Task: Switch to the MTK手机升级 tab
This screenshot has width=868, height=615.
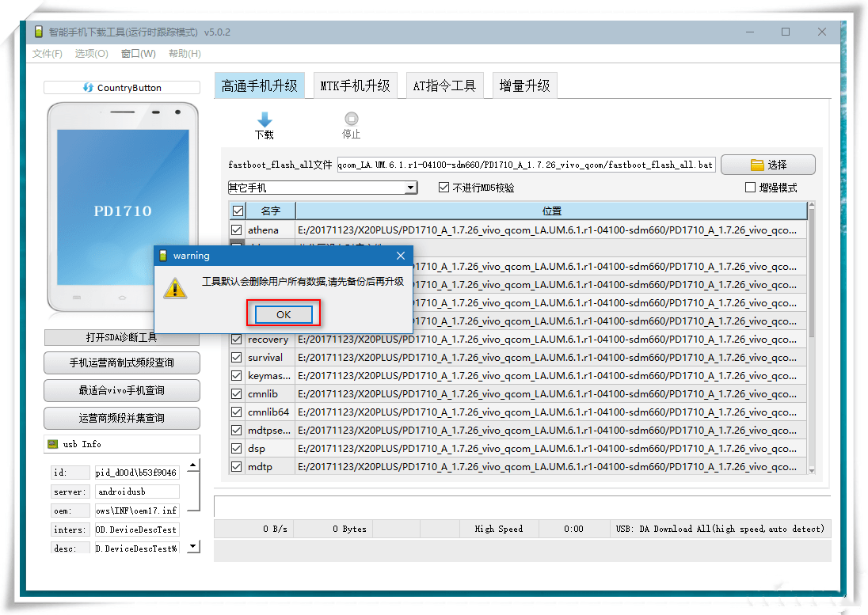Action: click(356, 85)
